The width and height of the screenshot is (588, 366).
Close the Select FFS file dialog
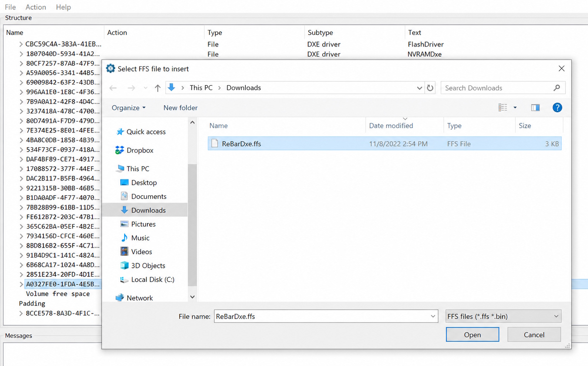click(561, 69)
